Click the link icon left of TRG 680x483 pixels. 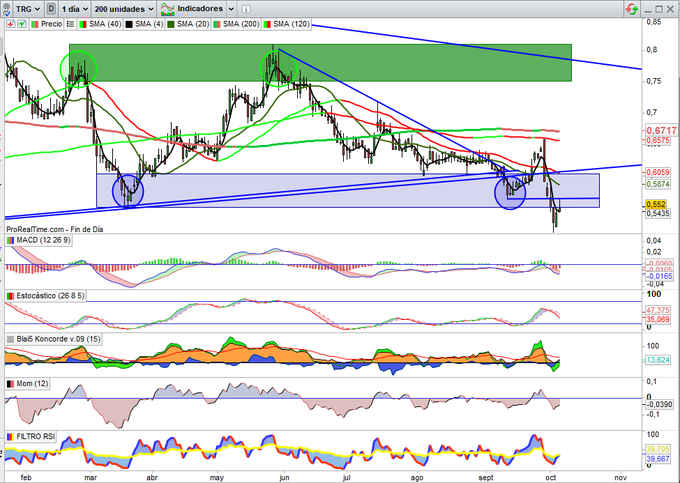click(7, 9)
